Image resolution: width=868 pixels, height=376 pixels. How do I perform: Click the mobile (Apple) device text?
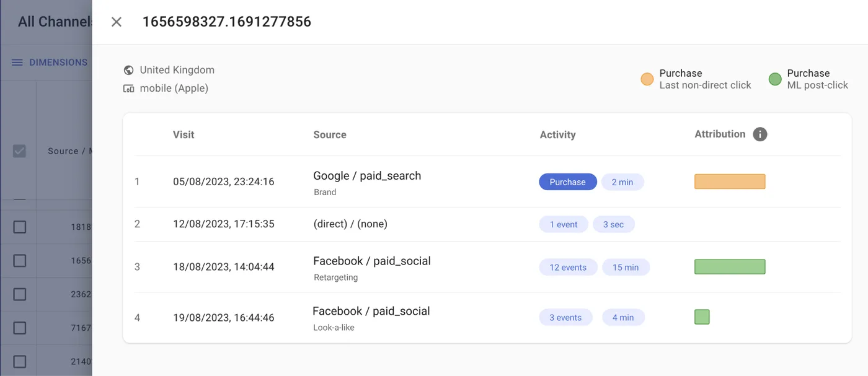pos(174,89)
